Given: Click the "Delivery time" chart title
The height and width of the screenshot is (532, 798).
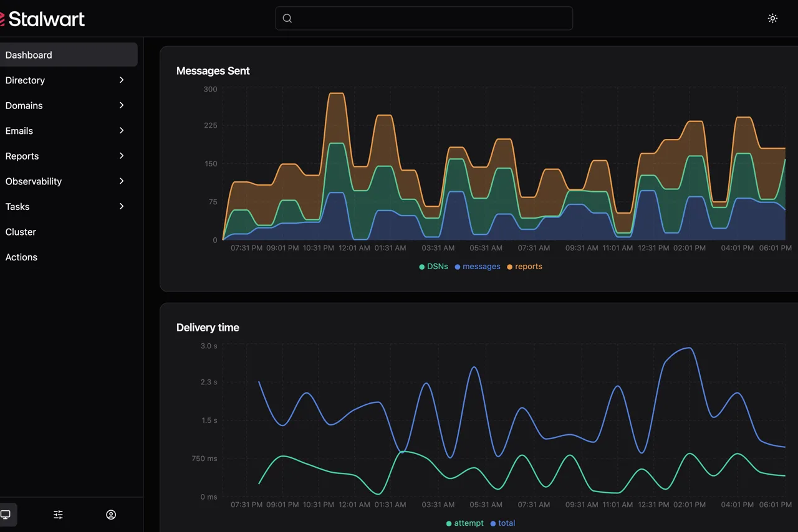Looking at the screenshot, I should [x=208, y=328].
